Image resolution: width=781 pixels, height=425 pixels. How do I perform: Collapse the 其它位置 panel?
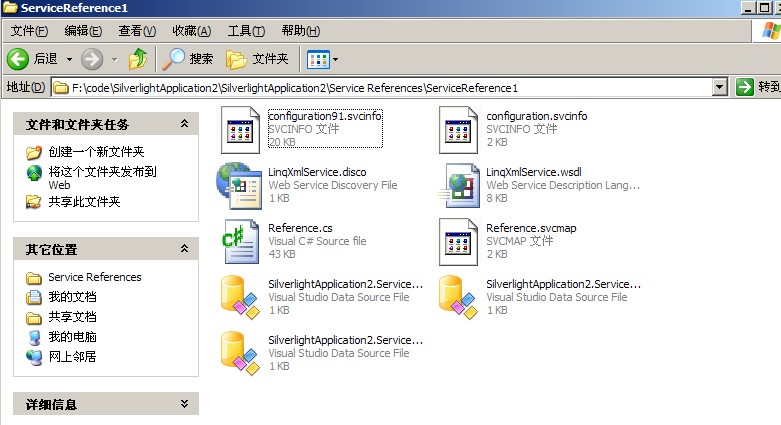pos(184,249)
